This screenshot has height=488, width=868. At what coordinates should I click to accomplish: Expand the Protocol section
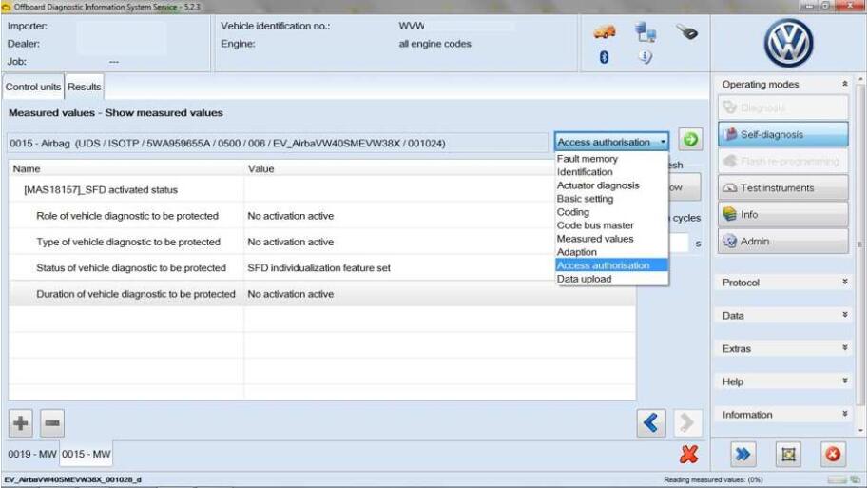[845, 282]
